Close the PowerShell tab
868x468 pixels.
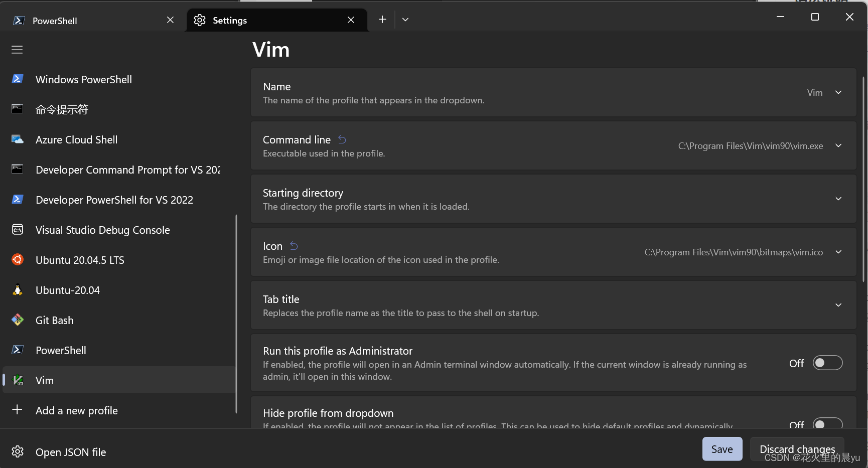[170, 20]
